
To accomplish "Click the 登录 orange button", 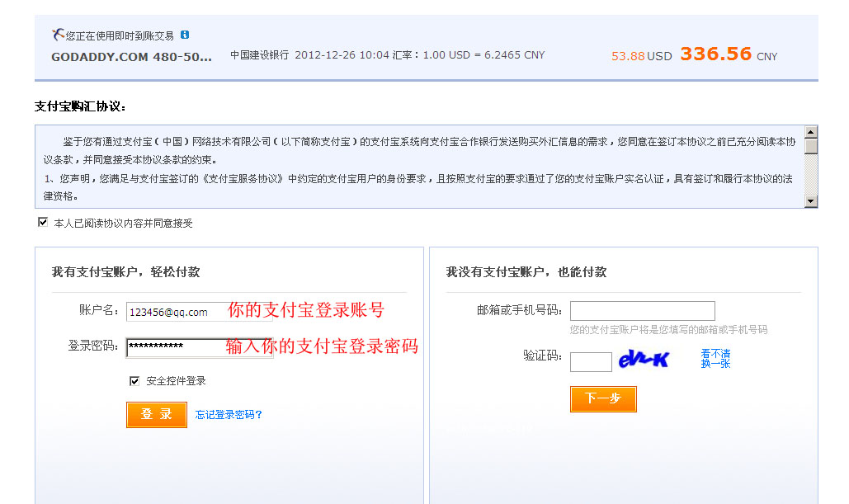I will coord(157,415).
